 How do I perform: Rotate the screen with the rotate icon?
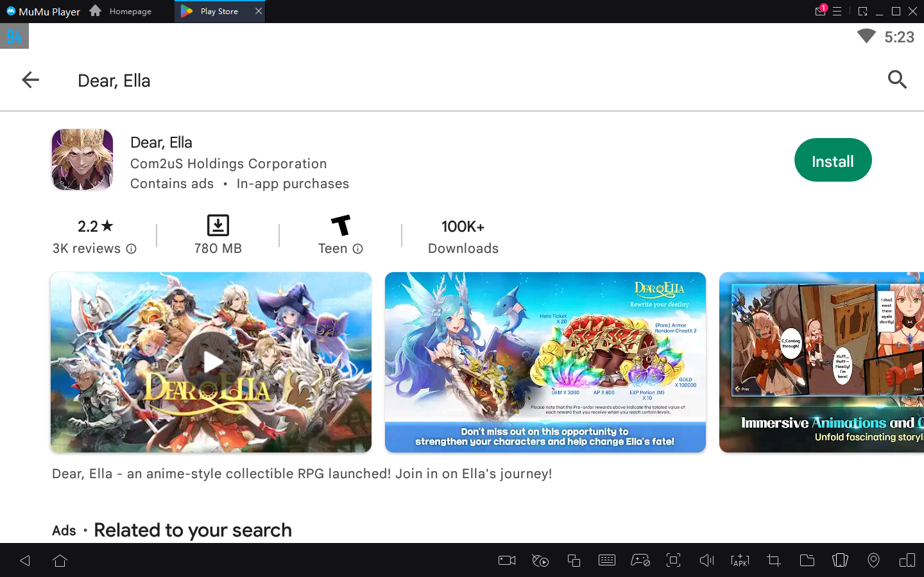[840, 560]
